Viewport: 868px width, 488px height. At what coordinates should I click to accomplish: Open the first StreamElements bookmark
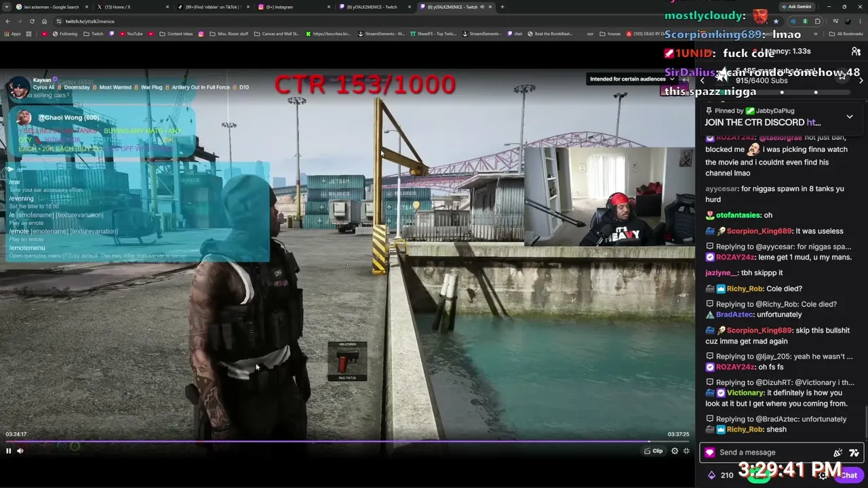click(x=381, y=34)
